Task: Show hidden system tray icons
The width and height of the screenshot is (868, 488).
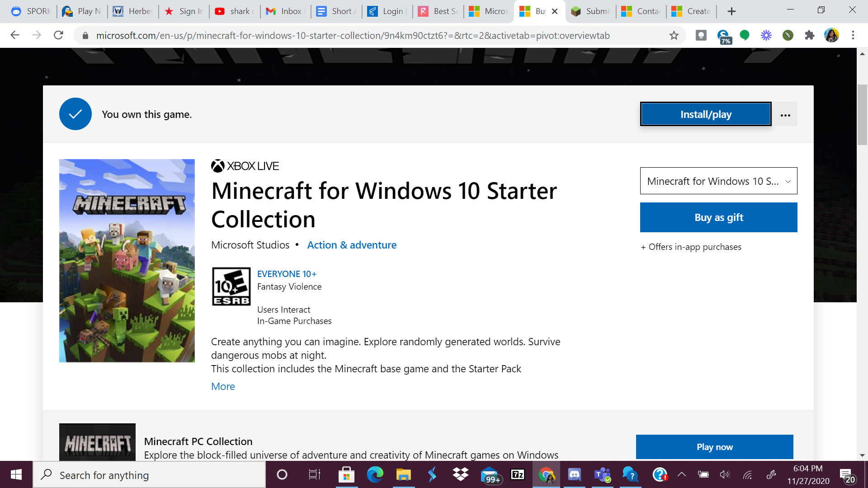Action: click(682, 474)
